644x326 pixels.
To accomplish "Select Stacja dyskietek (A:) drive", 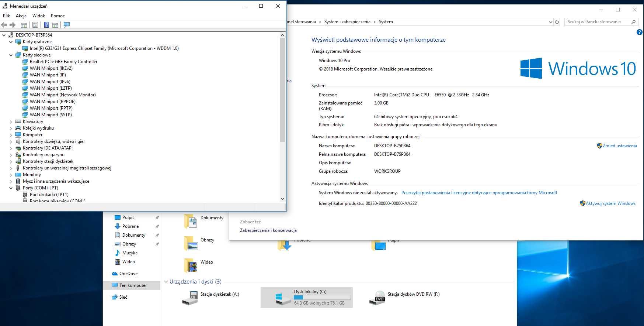I will click(210, 298).
